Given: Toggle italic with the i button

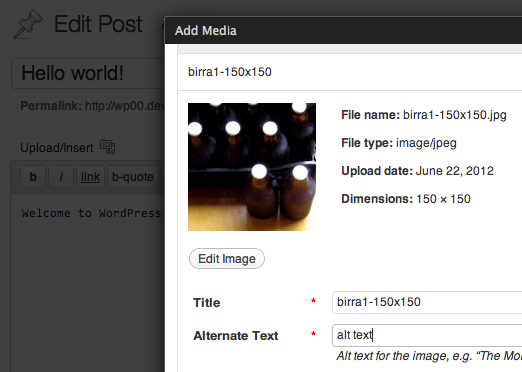Looking at the screenshot, I should [x=61, y=177].
